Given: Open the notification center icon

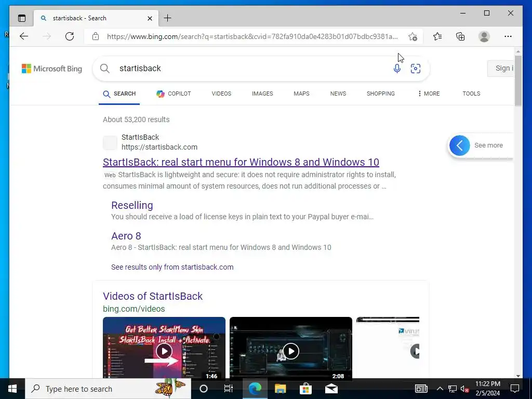Looking at the screenshot, I should [x=515, y=389].
